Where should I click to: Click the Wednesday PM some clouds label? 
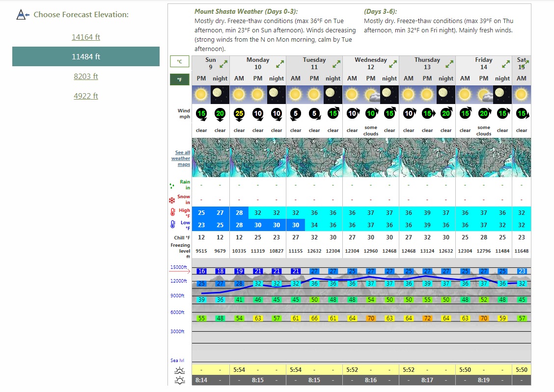pos(371,131)
